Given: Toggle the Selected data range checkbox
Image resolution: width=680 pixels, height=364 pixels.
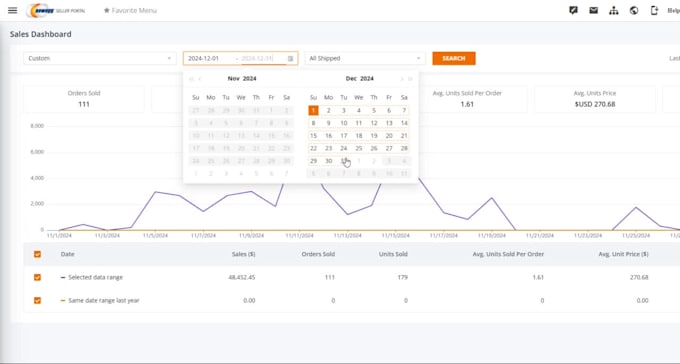Looking at the screenshot, I should tap(37, 277).
